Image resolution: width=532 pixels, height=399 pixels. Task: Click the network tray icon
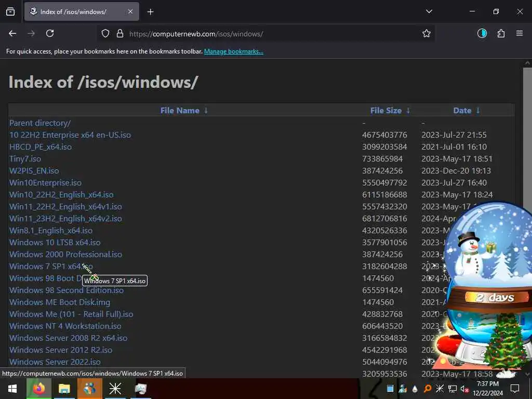pos(452,389)
